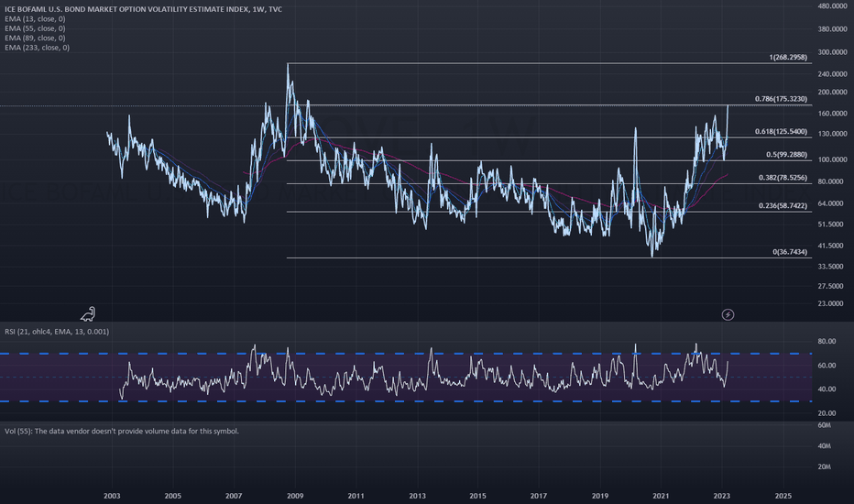Select the EMA (233, close, 0) legend
854x504 pixels.
click(x=37, y=48)
